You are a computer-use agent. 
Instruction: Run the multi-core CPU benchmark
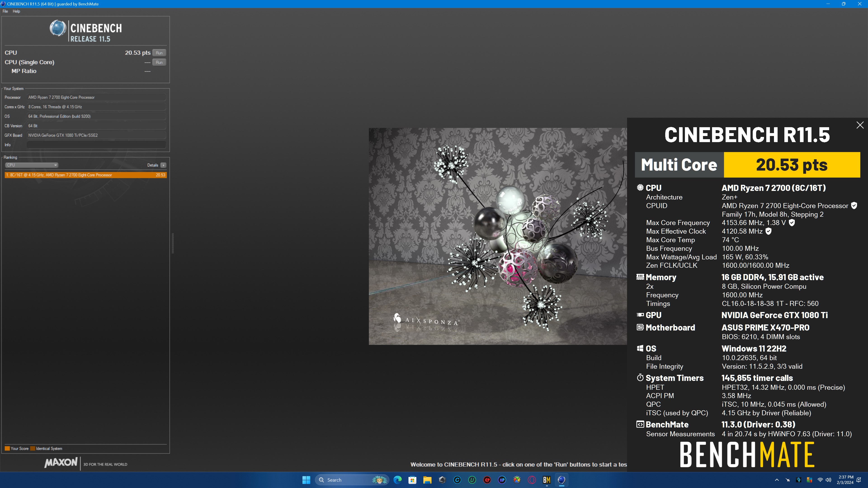point(159,53)
